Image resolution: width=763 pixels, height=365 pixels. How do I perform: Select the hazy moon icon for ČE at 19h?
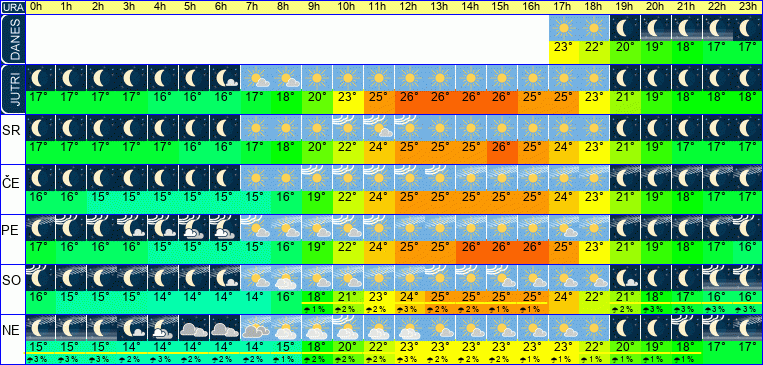tap(625, 177)
